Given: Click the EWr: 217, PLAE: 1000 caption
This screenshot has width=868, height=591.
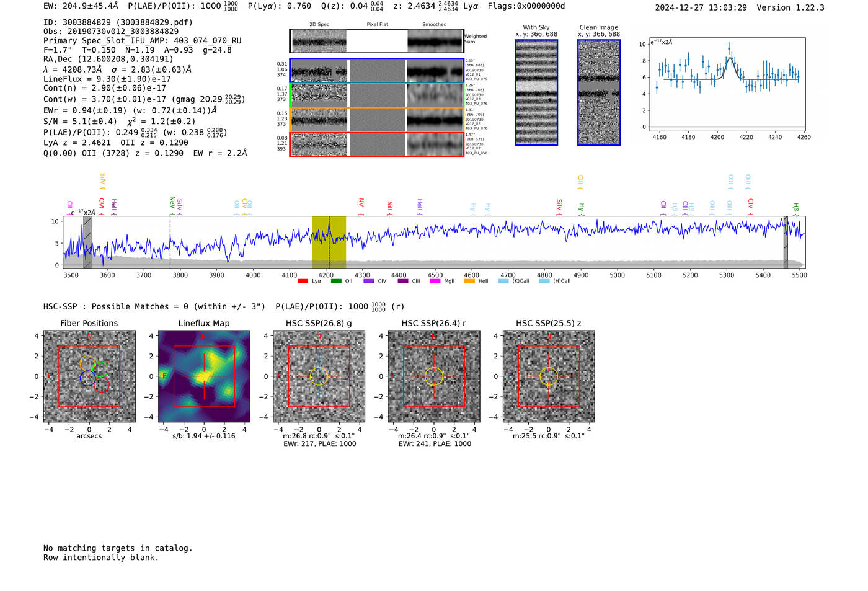Looking at the screenshot, I should 319,444.
